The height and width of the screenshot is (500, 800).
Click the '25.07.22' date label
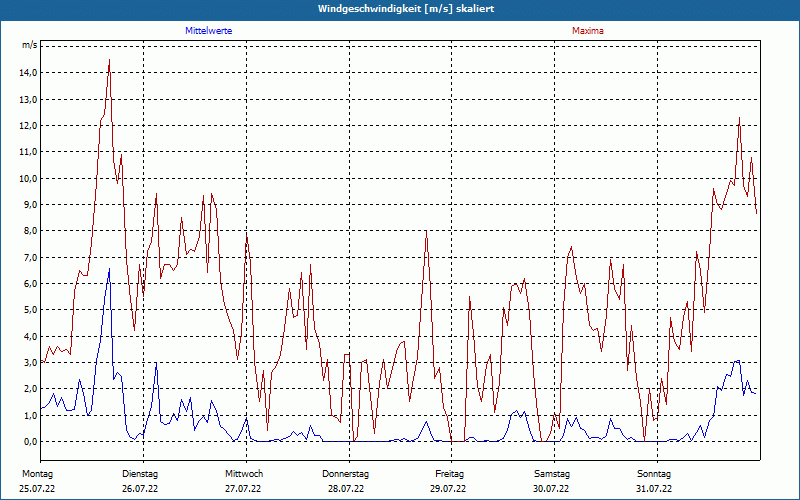(x=37, y=489)
